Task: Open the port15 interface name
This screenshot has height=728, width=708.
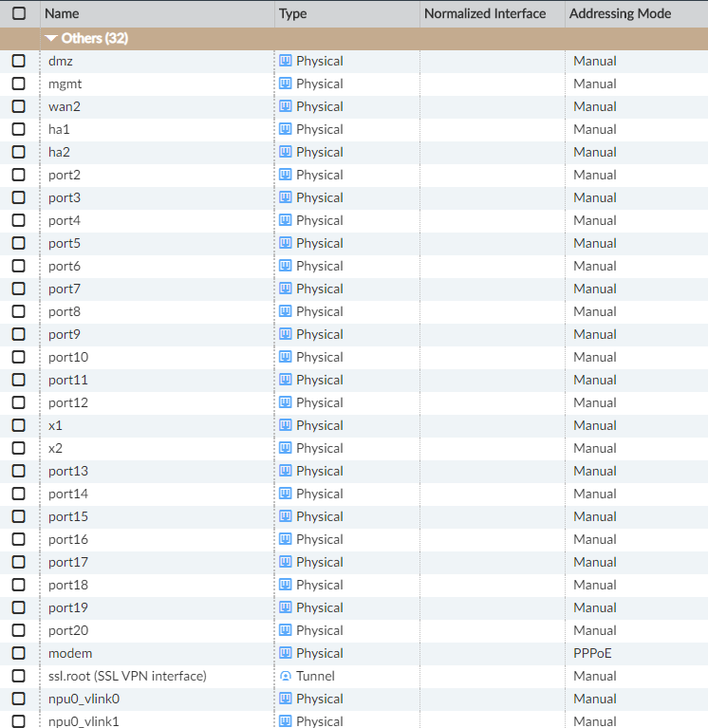Action: [68, 516]
